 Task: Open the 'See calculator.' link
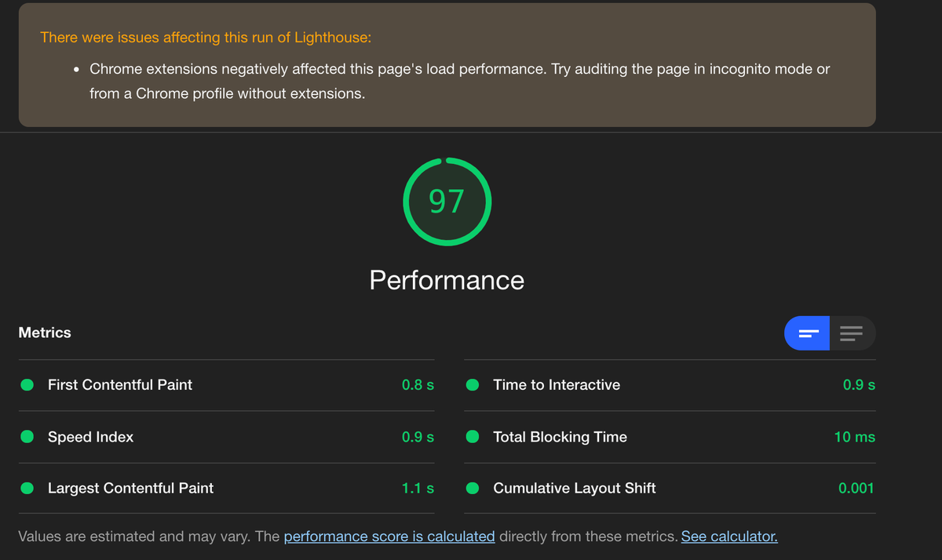(729, 537)
